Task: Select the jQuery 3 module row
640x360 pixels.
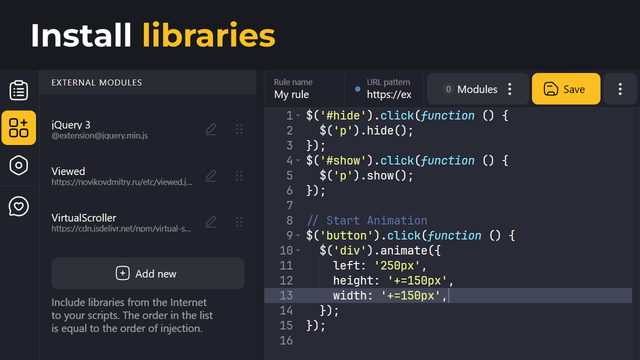Action: pos(148,129)
